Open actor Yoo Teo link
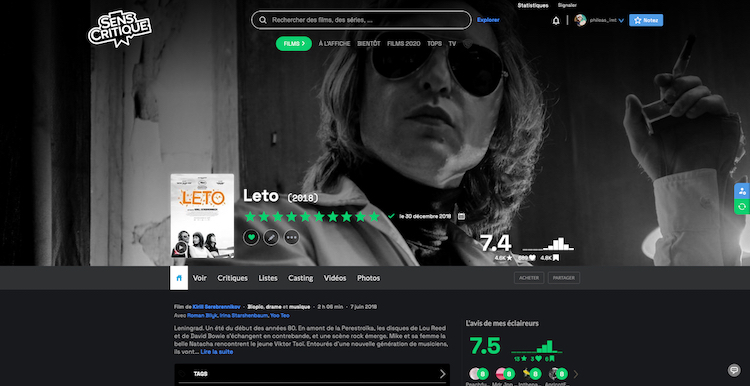The height and width of the screenshot is (386, 750). tap(279, 316)
